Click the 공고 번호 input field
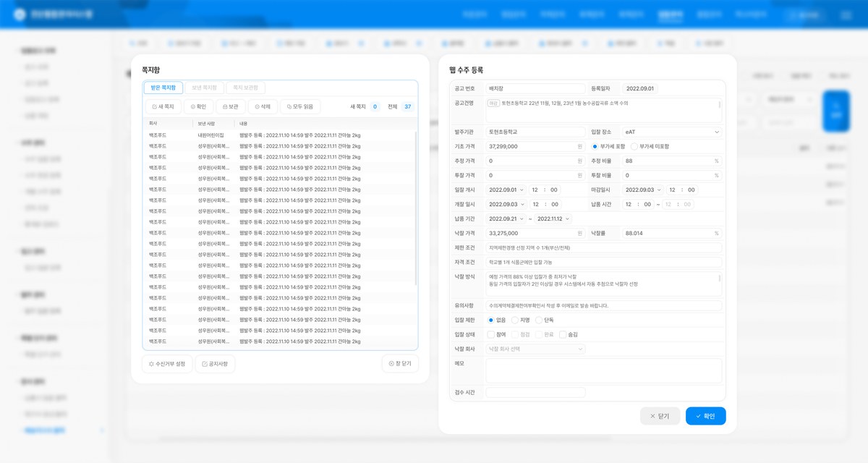The image size is (868, 463). pyautogui.click(x=535, y=88)
